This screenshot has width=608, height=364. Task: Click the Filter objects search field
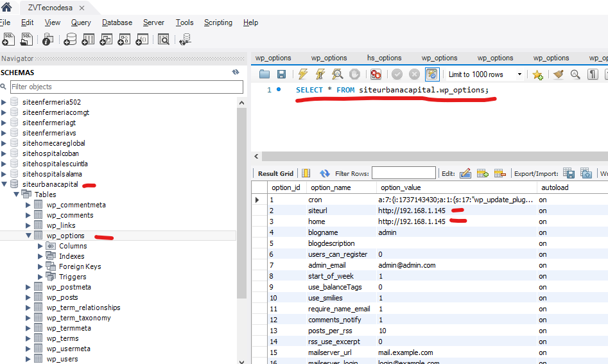point(126,87)
